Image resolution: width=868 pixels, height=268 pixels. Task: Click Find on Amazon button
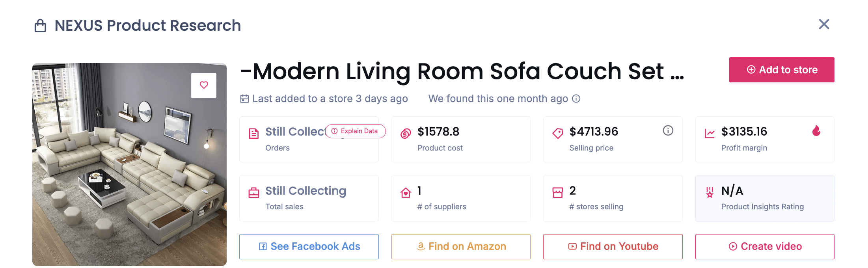click(460, 247)
